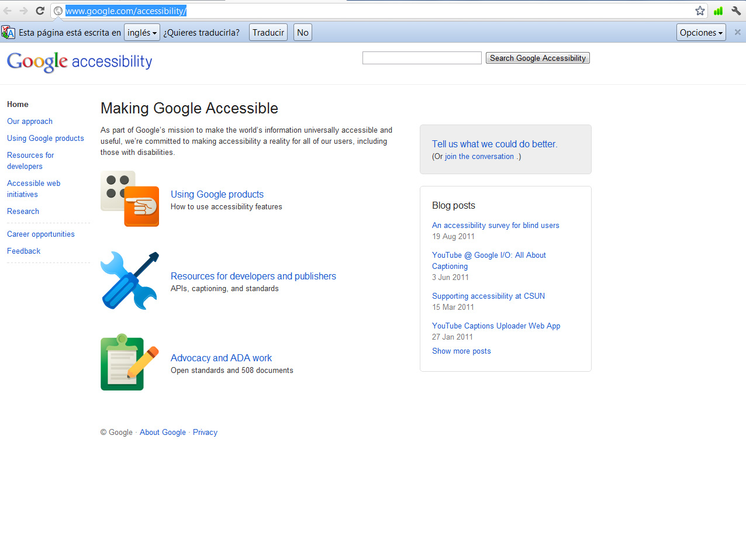Open YouTube Captions Uploader Web App post
Viewport: 746px width, 560px height.
pyautogui.click(x=496, y=326)
